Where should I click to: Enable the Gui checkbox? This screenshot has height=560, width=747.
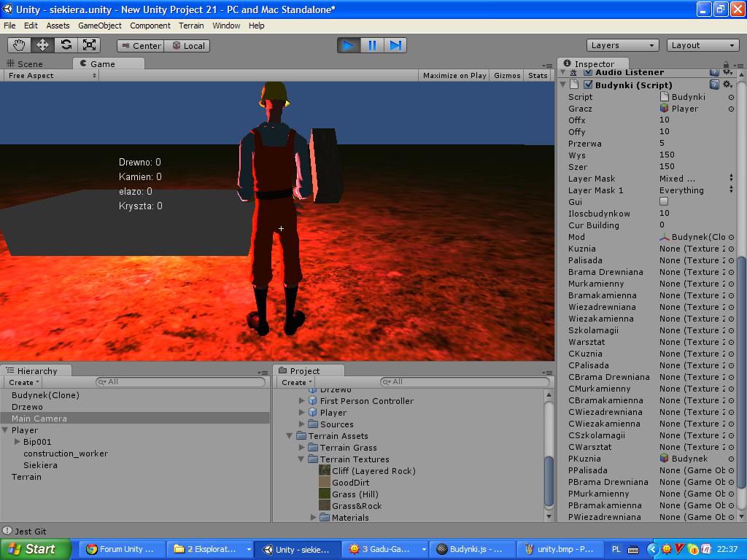click(x=664, y=201)
